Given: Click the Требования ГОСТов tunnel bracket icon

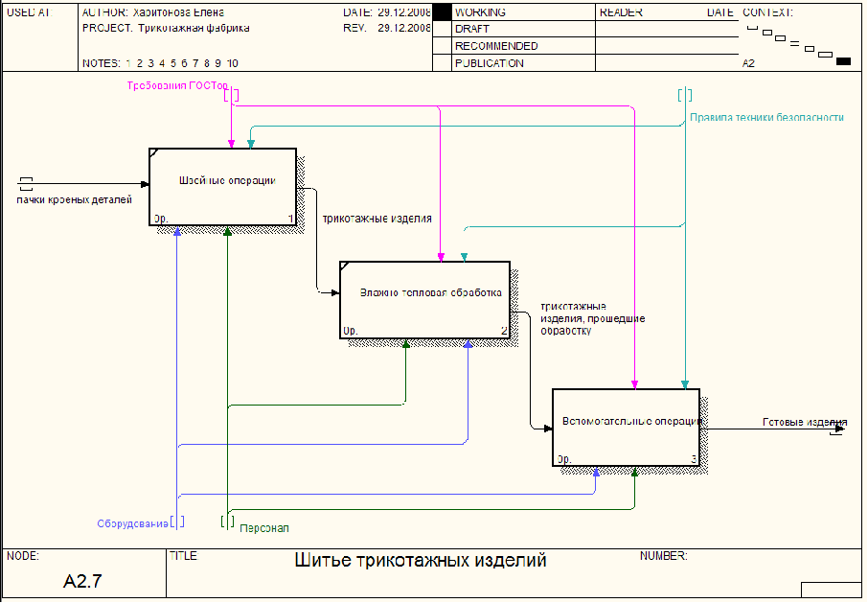Looking at the screenshot, I should [x=232, y=95].
